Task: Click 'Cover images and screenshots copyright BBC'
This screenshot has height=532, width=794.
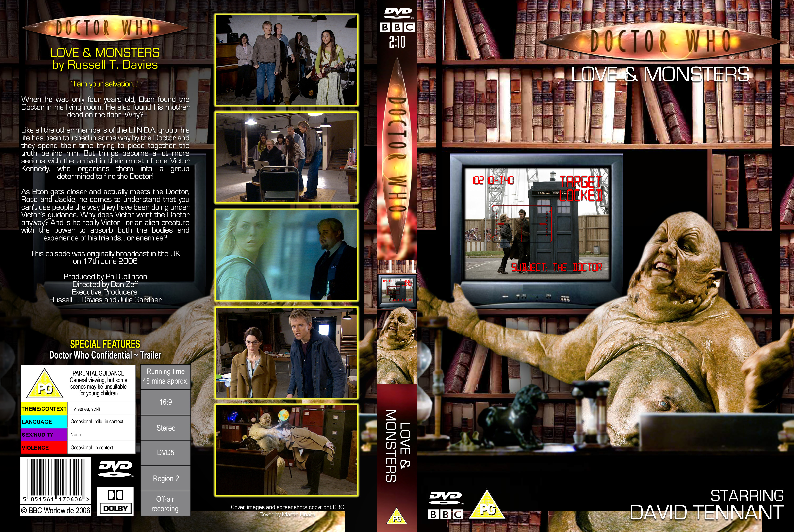Action: coord(287,507)
